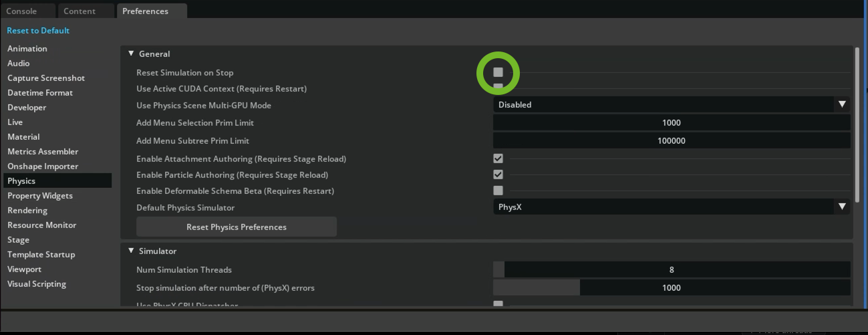Collapse the Simulator section triangle

(132, 251)
